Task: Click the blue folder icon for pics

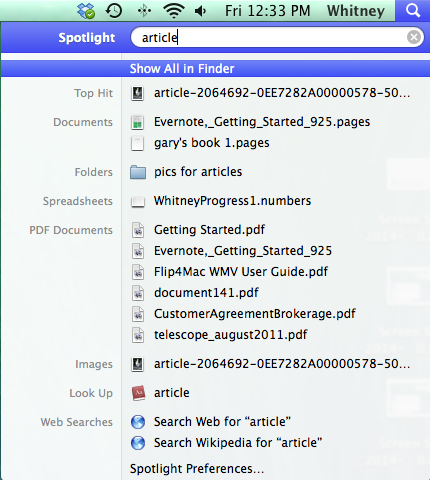Action: pos(138,172)
